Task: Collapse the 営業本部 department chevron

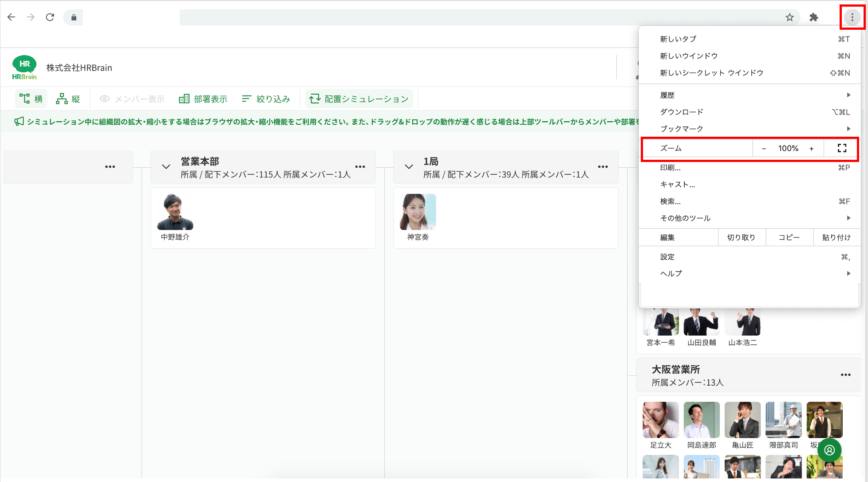Action: [166, 167]
